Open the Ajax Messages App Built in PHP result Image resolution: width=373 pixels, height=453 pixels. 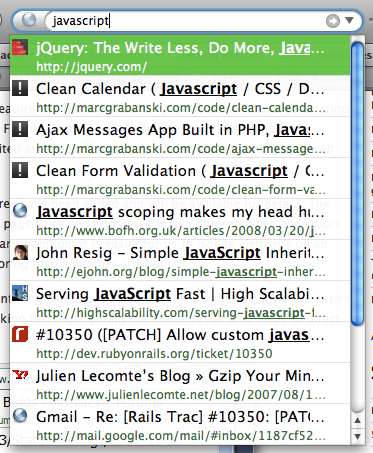pos(180,130)
